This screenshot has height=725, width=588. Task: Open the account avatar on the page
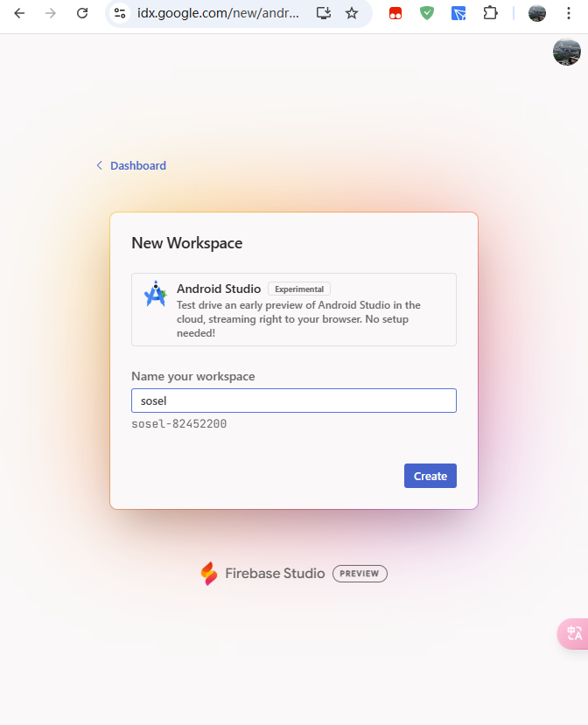point(567,52)
